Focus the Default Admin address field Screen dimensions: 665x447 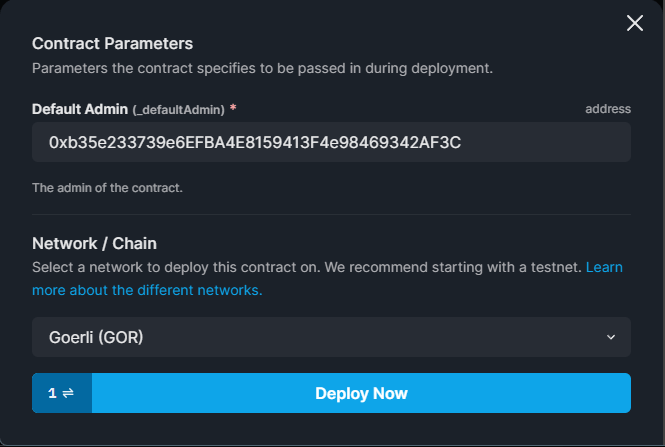pyautogui.click(x=331, y=142)
